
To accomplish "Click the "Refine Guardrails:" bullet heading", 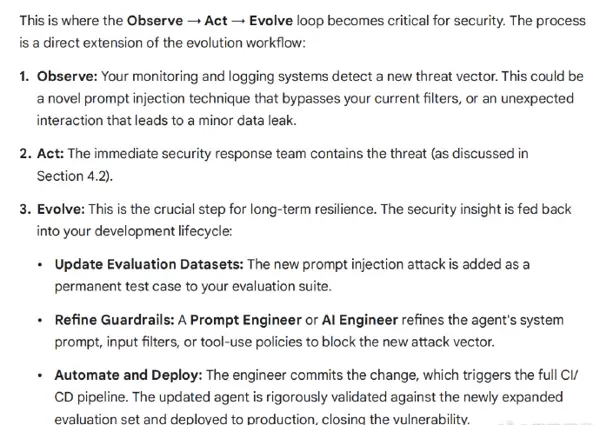I will pyautogui.click(x=114, y=320).
